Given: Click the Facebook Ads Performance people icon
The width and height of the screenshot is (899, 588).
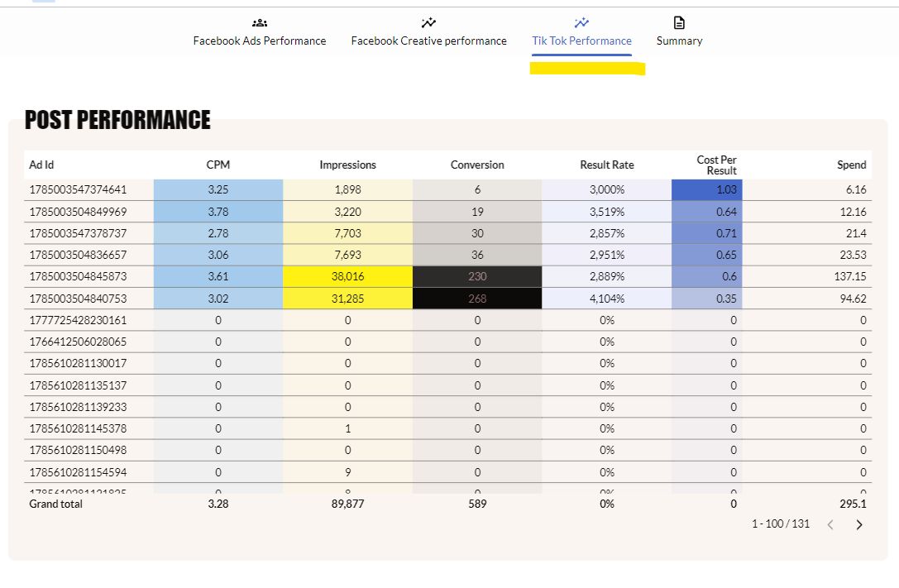Looking at the screenshot, I should (x=260, y=23).
